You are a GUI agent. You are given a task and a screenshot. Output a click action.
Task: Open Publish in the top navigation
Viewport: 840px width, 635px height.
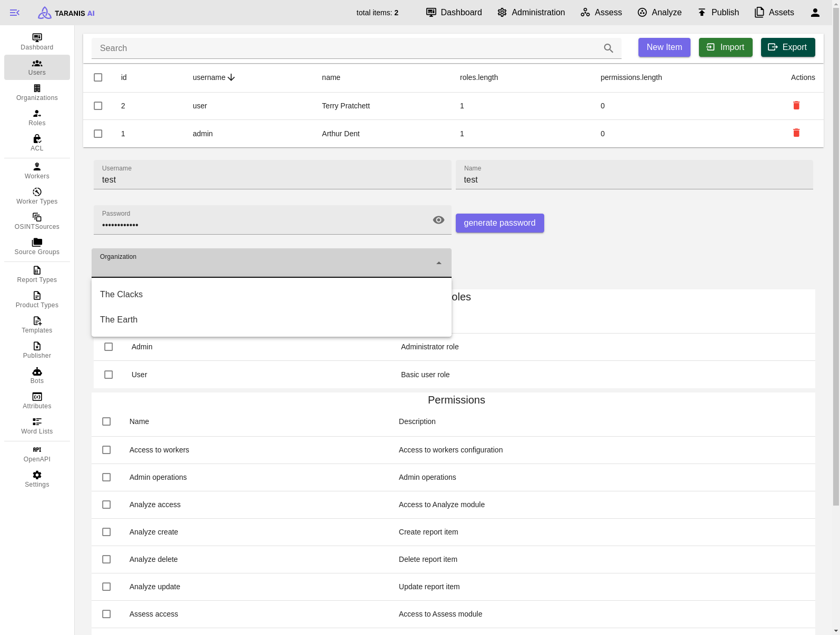click(718, 13)
